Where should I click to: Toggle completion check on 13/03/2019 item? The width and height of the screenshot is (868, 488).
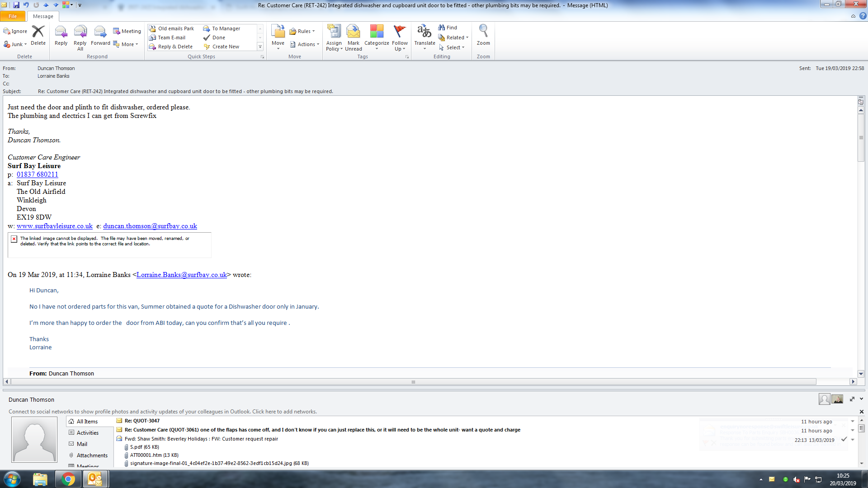click(844, 439)
